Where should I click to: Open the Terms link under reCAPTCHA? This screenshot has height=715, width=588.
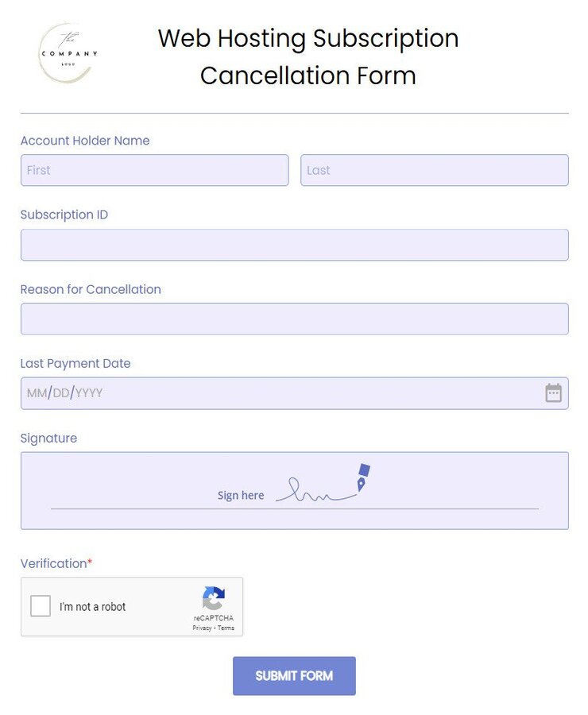tap(225, 628)
